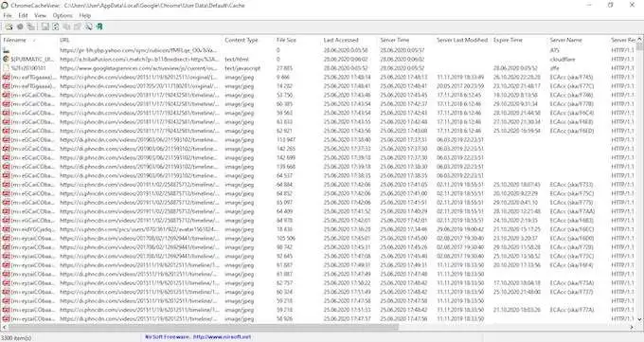644x342 pixels.
Task: Click the vertical scrollbar up arrow
Action: pyautogui.click(x=639, y=40)
